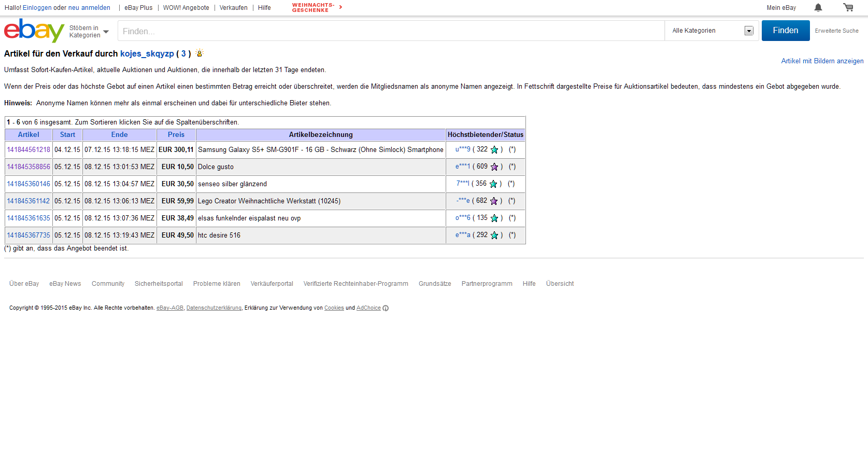The height and width of the screenshot is (471, 868).
Task: Open bidder e***a profile
Action: click(x=463, y=235)
